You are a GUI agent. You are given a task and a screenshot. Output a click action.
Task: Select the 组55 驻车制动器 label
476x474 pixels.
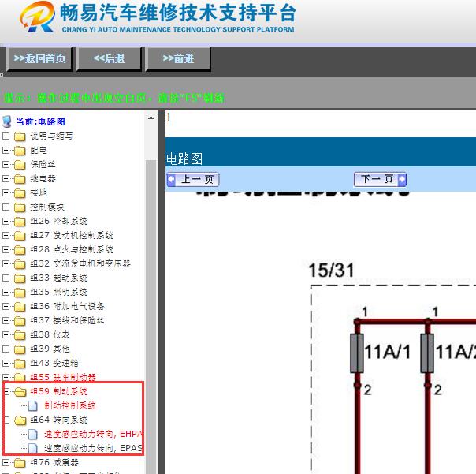[63, 377]
